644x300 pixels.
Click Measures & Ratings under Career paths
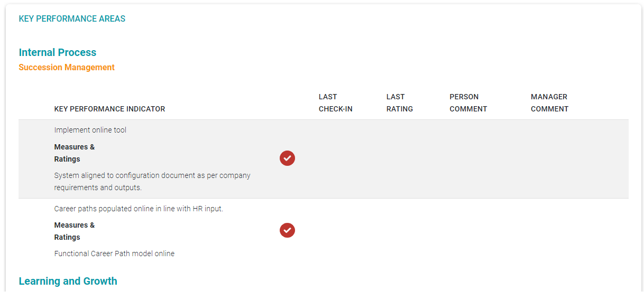[x=75, y=231]
